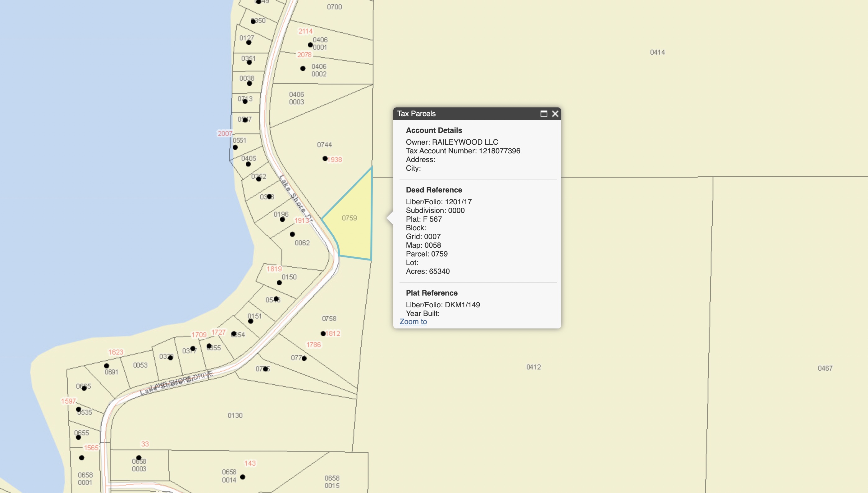Maximize the Tax Parcels popup window
868x493 pixels.
tap(544, 114)
